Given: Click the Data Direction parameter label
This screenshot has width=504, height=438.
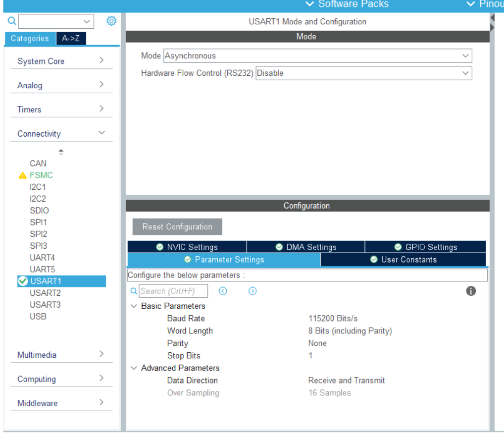Looking at the screenshot, I should (x=193, y=381).
